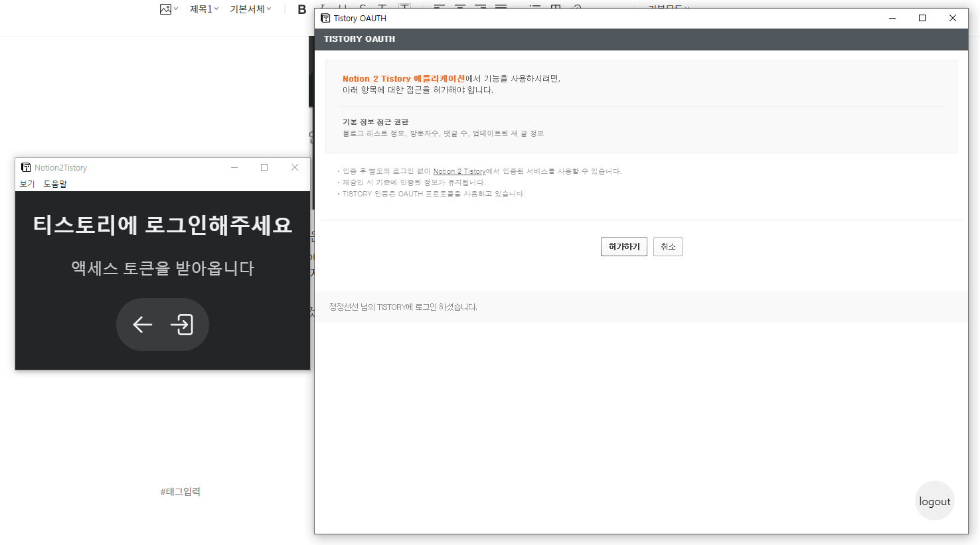
Task: Click the 티스토리에 로그인해주세요 heading
Action: coord(163,225)
